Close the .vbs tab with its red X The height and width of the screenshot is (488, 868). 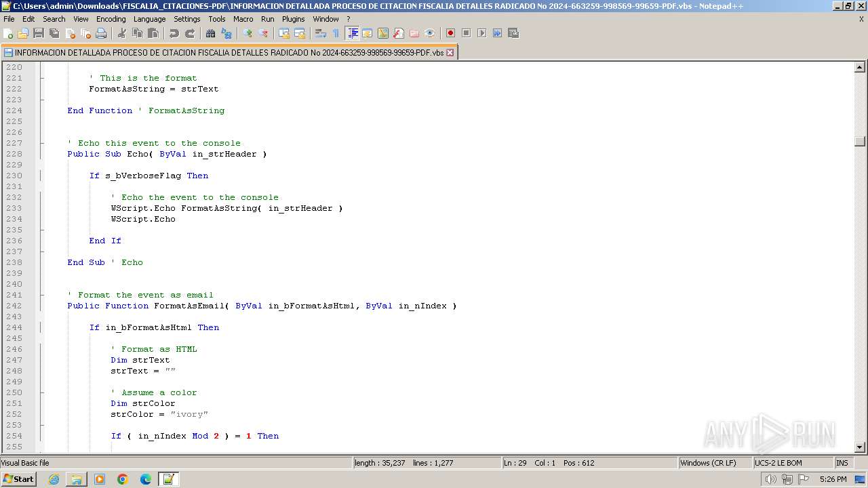point(450,52)
